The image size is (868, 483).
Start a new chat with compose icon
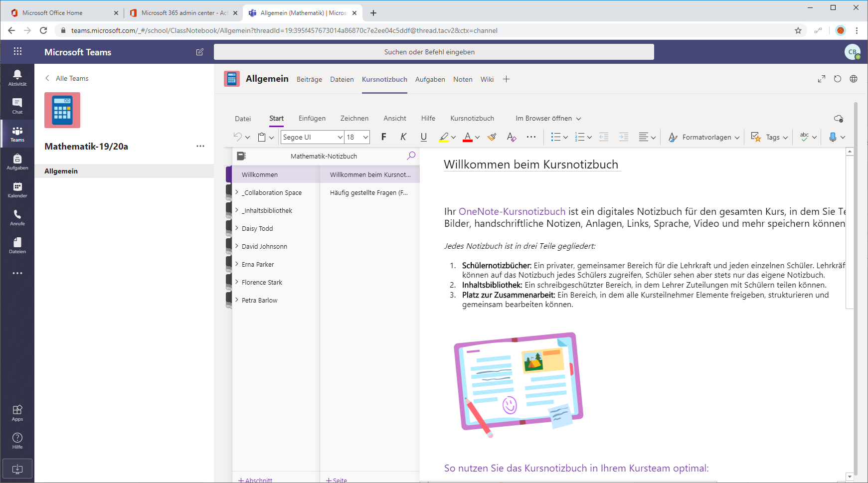200,52
